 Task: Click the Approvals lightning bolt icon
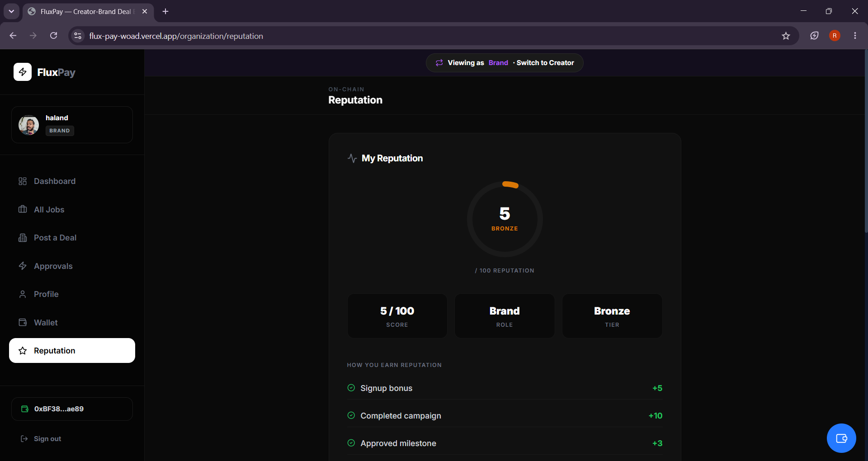point(23,266)
